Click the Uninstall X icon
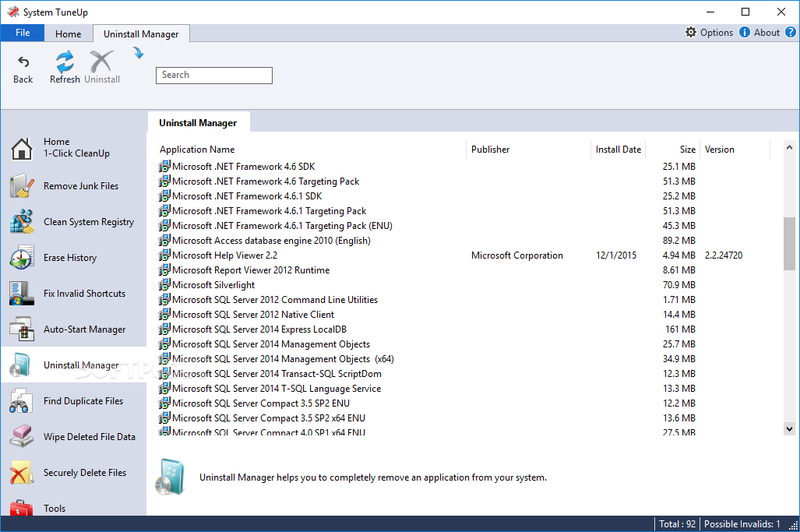Screen dimensions: 800x532 click(x=101, y=62)
